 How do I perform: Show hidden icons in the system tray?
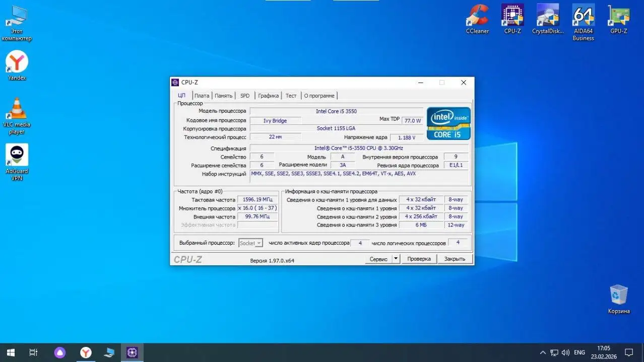pyautogui.click(x=543, y=352)
